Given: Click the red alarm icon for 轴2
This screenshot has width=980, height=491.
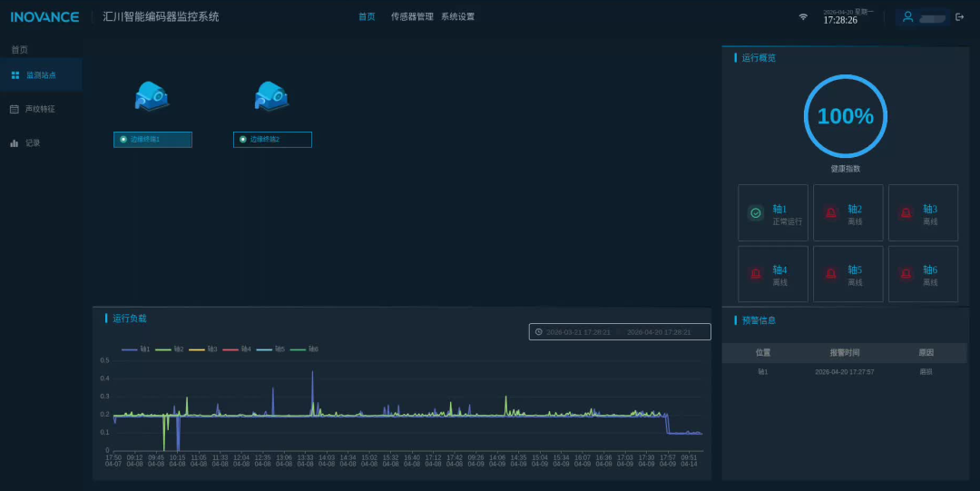Looking at the screenshot, I should click(830, 213).
